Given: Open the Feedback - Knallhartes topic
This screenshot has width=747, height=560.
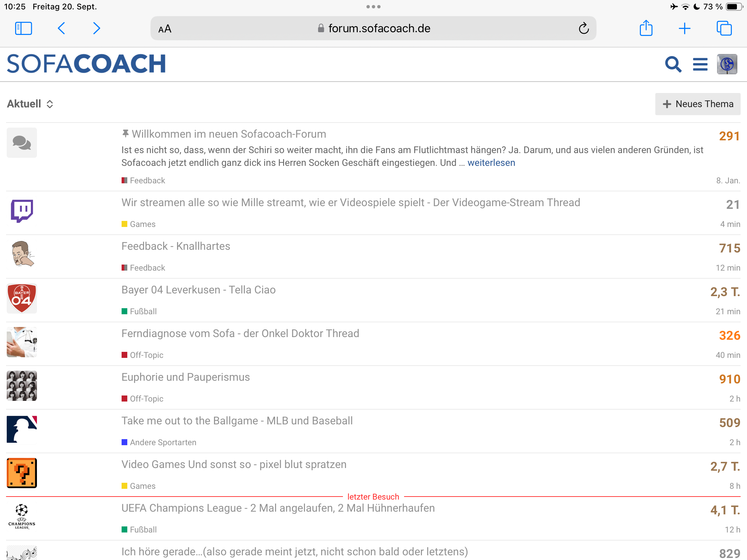Looking at the screenshot, I should click(176, 246).
